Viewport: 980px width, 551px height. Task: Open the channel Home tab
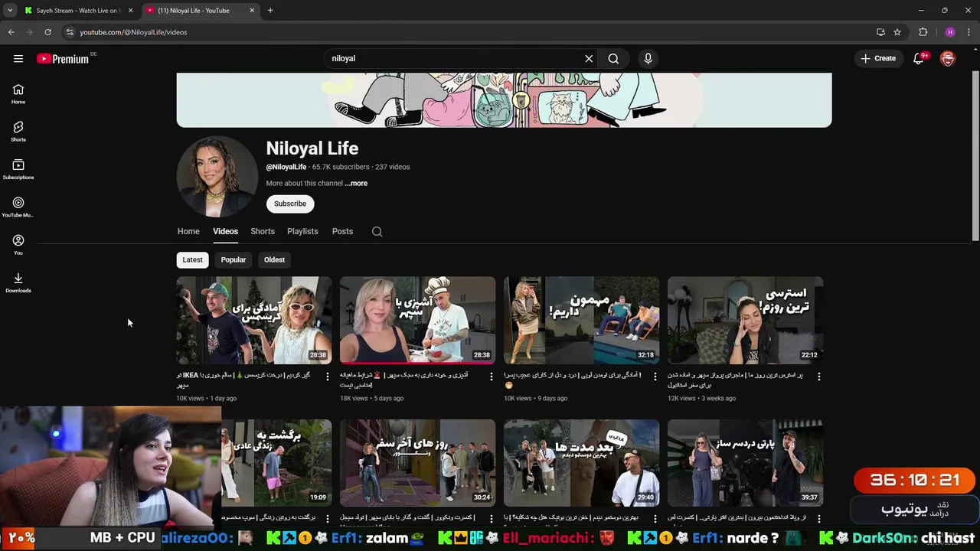point(188,231)
